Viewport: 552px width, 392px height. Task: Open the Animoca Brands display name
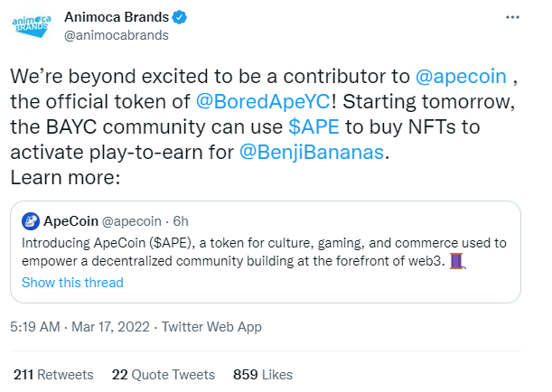pos(117,17)
